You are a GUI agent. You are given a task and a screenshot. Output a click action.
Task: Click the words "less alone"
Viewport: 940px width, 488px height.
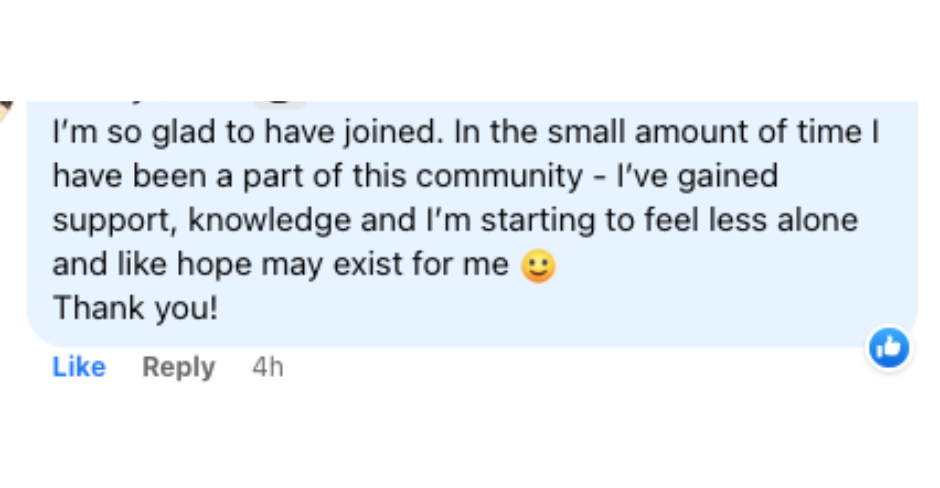pyautogui.click(x=792, y=220)
